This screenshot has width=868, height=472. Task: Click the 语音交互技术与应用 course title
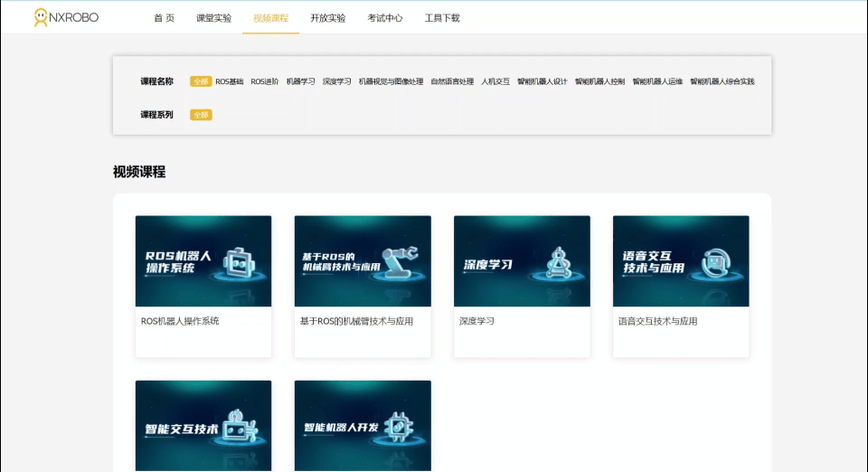pyautogui.click(x=657, y=321)
